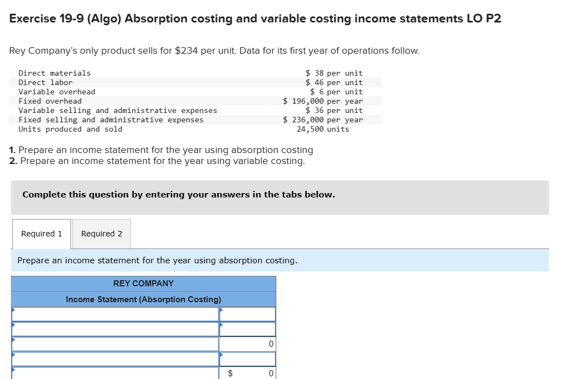Image resolution: width=588 pixels, height=379 pixels.
Task: Select the Required 1 tab
Action: click(41, 233)
